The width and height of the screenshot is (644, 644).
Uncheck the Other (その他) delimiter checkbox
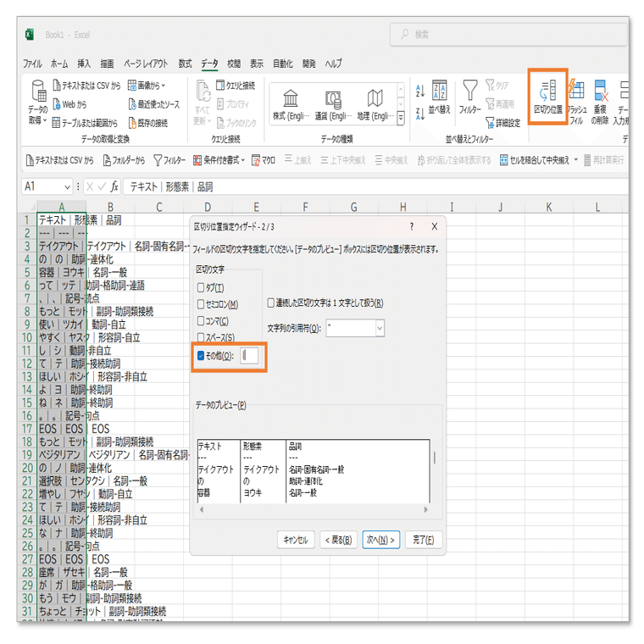coord(201,356)
